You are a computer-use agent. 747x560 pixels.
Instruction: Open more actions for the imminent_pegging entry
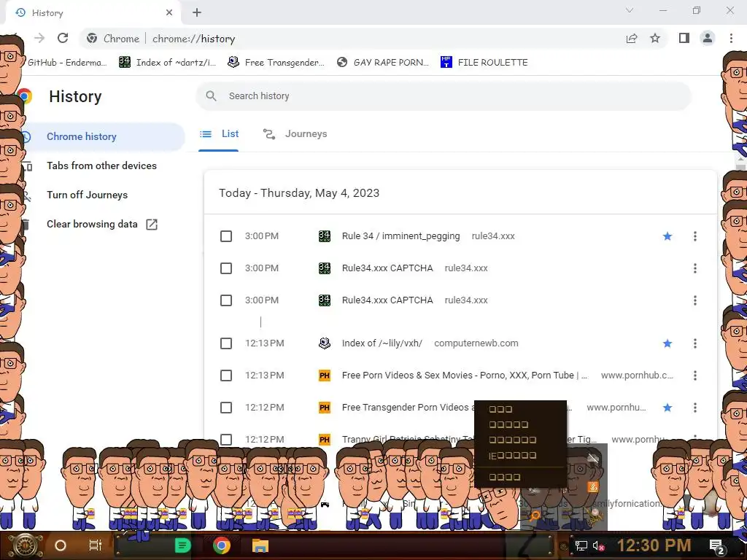(695, 236)
